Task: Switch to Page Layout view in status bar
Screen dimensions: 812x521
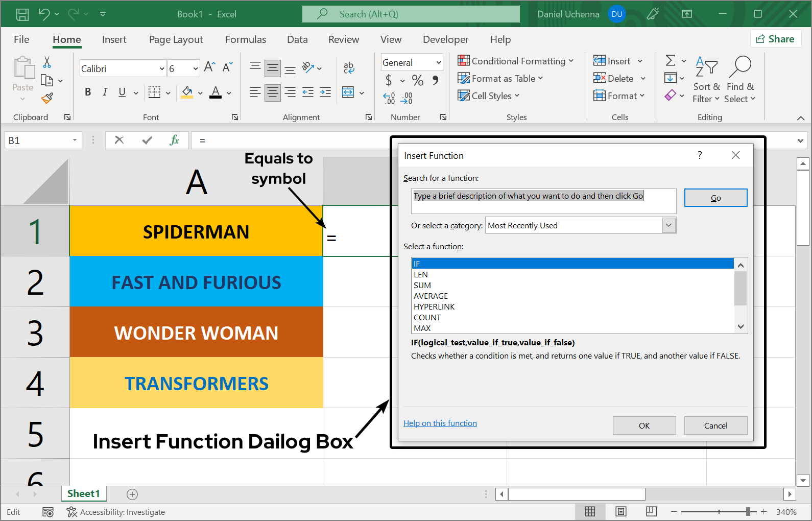Action: pyautogui.click(x=620, y=512)
